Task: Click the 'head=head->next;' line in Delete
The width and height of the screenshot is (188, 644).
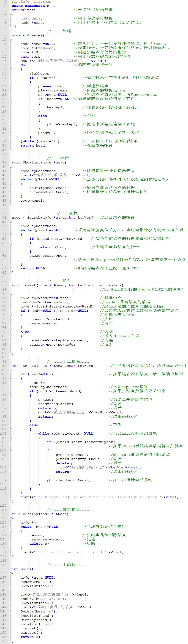Action: 56,404
